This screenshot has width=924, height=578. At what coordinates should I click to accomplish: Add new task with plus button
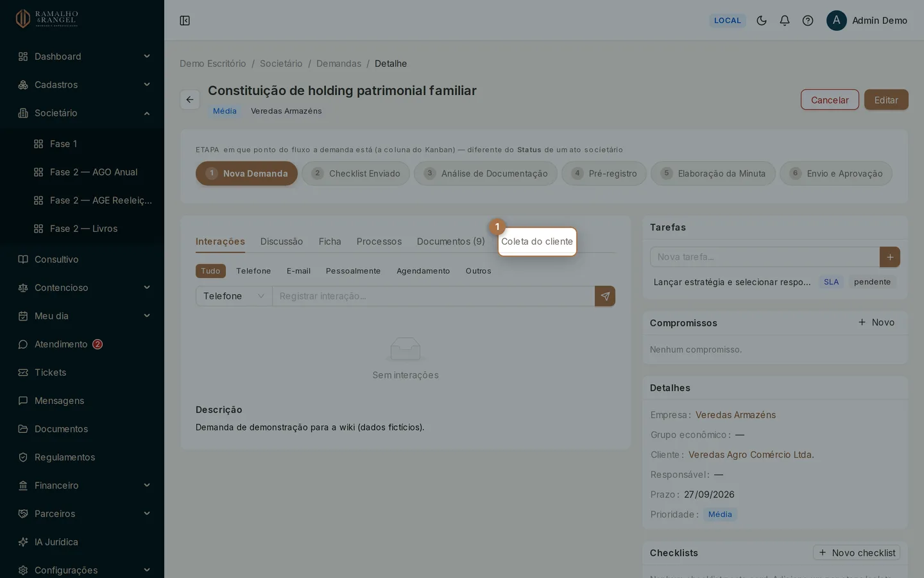[890, 257]
